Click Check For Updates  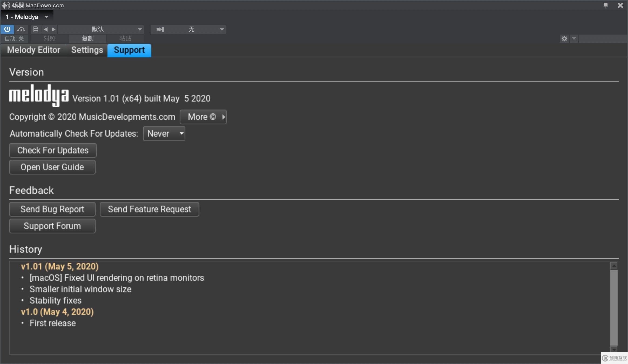[x=53, y=150]
